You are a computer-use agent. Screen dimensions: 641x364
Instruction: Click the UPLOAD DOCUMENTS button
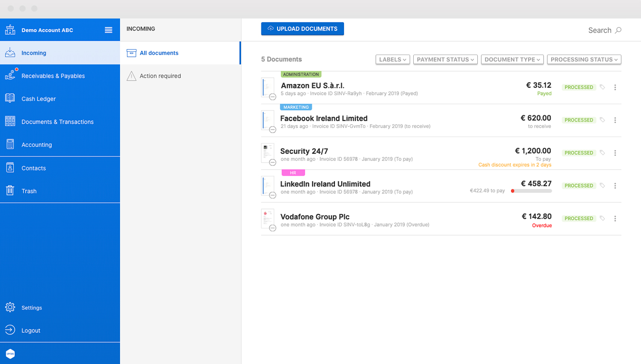click(x=302, y=29)
